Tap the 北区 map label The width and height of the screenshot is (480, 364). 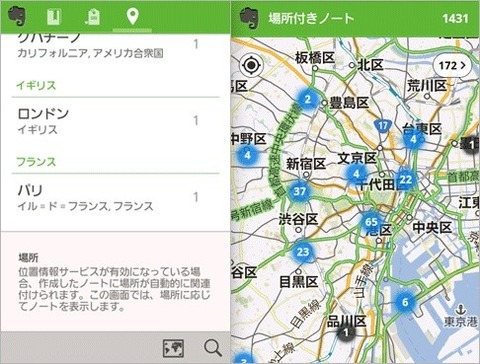point(370,65)
